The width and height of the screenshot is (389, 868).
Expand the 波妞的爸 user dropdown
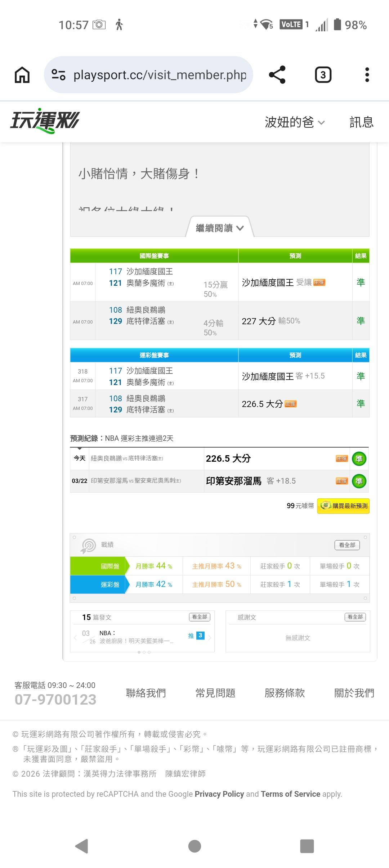pos(295,122)
